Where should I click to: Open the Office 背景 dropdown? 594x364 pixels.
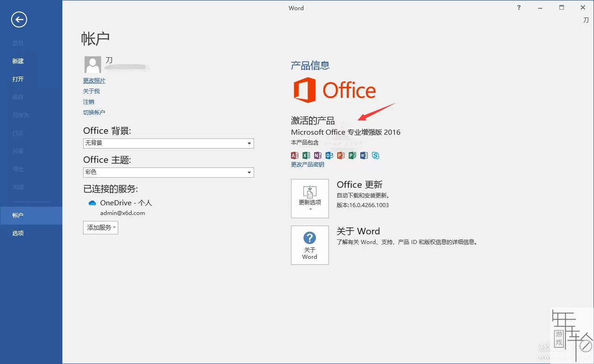click(x=169, y=143)
